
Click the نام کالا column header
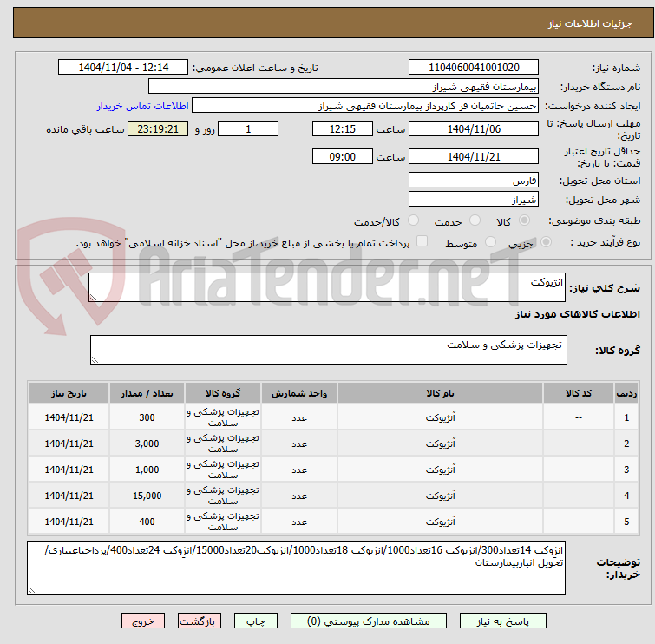coord(440,393)
